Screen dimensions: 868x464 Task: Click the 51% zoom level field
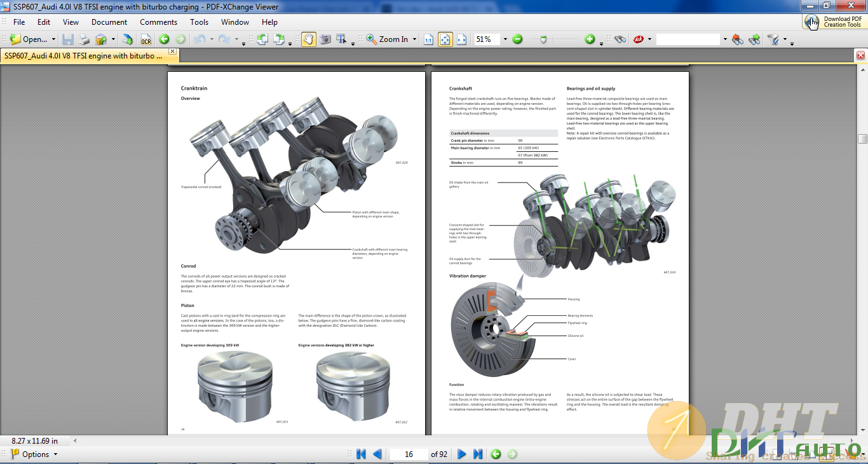487,39
